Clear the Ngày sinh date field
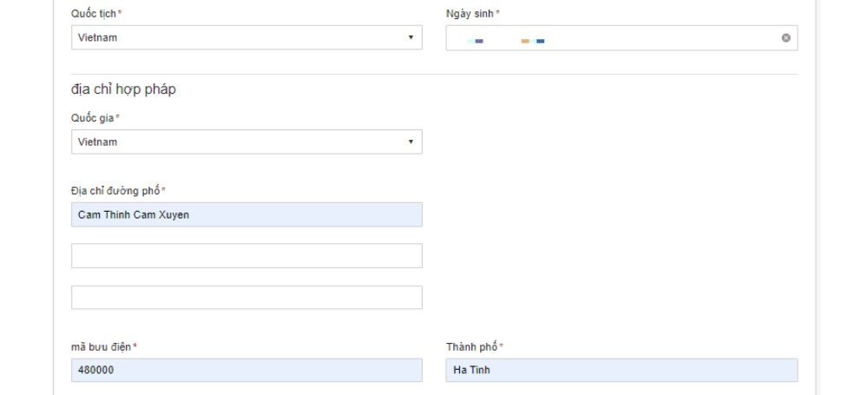The width and height of the screenshot is (868, 395). (786, 38)
